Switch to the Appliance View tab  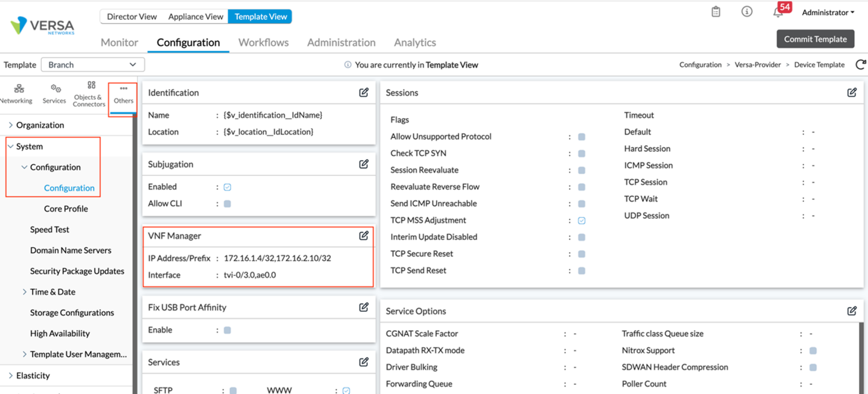pos(195,17)
